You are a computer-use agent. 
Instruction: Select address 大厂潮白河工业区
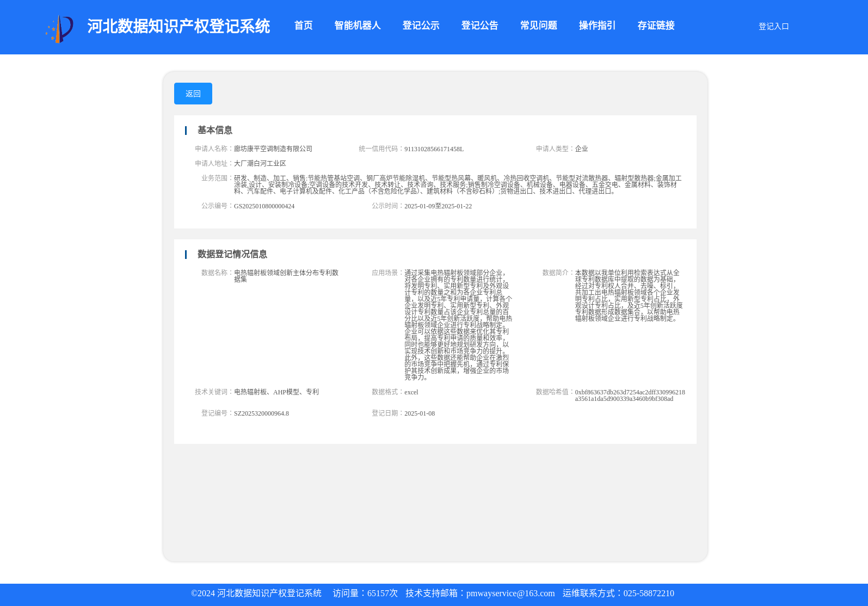260,163
